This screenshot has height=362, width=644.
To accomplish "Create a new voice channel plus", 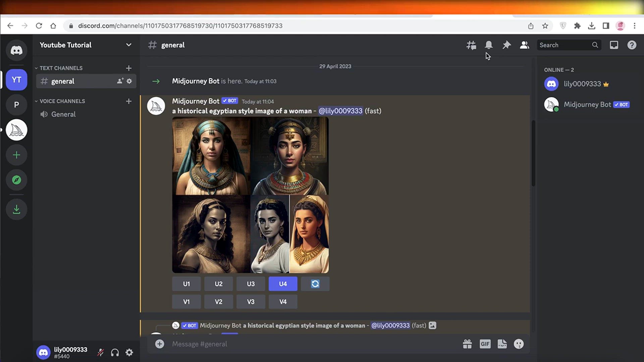I will pyautogui.click(x=128, y=101).
